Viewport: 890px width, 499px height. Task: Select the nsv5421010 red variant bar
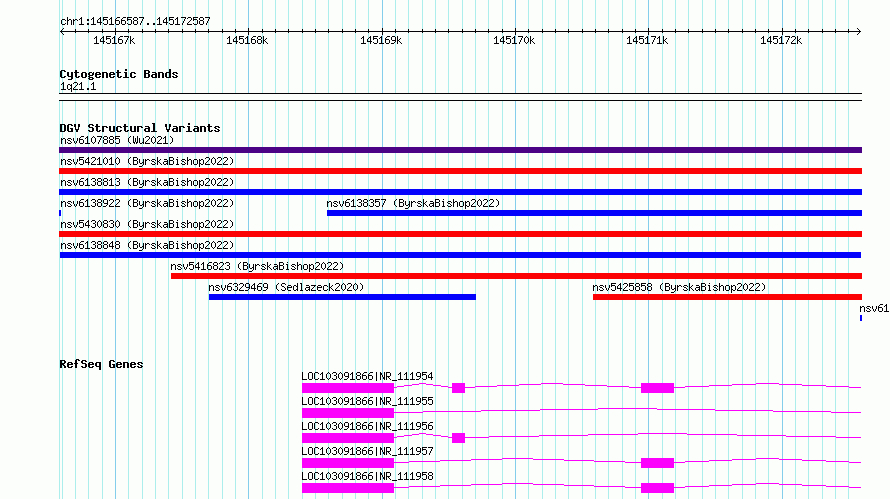[x=460, y=171]
